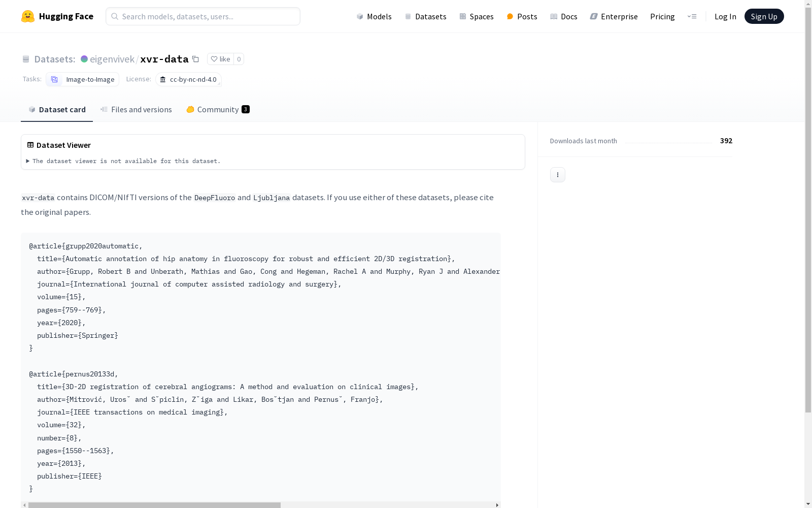The image size is (812, 508).
Task: Click the Dataset Viewer table icon
Action: tap(30, 145)
